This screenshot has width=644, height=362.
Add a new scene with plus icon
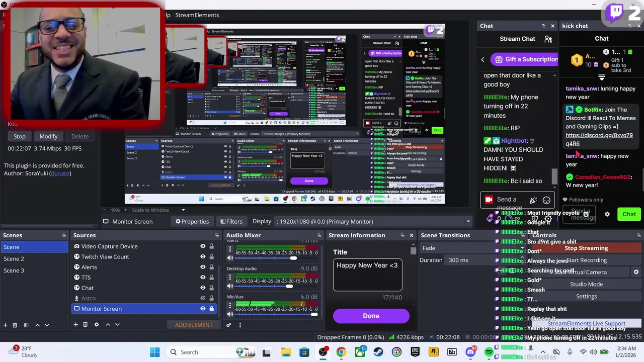(x=5, y=325)
